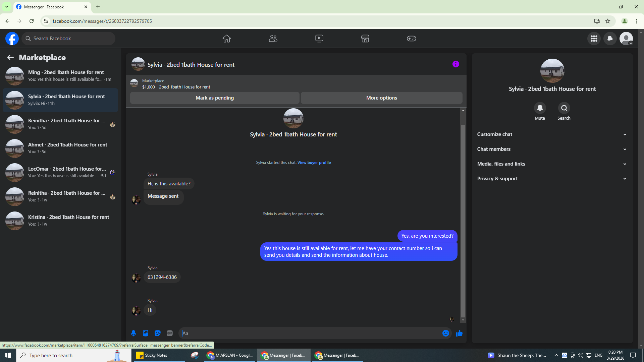Open the emoji picker
The image size is (644, 362).
(446, 333)
